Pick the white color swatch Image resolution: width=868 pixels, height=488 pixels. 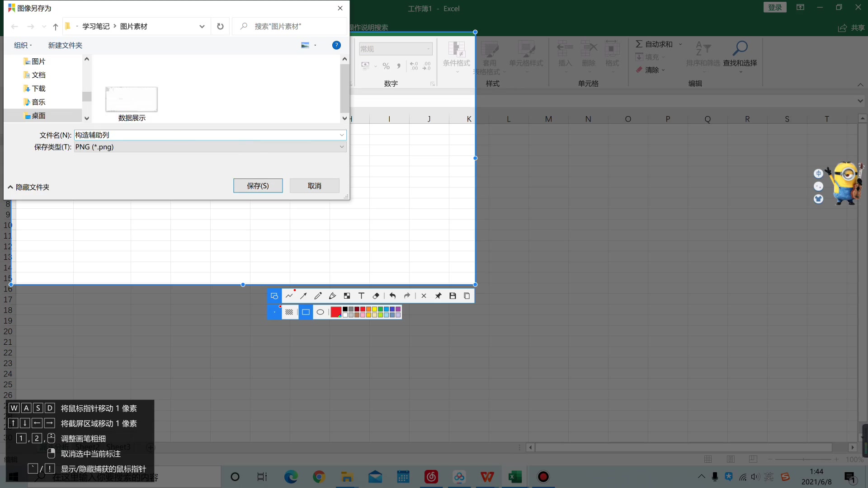point(345,315)
